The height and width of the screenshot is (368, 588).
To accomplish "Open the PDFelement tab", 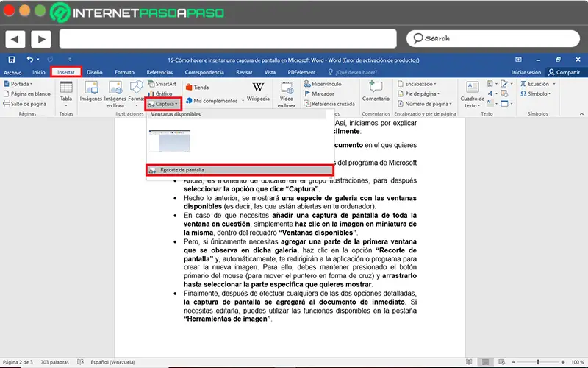I will click(x=301, y=72).
